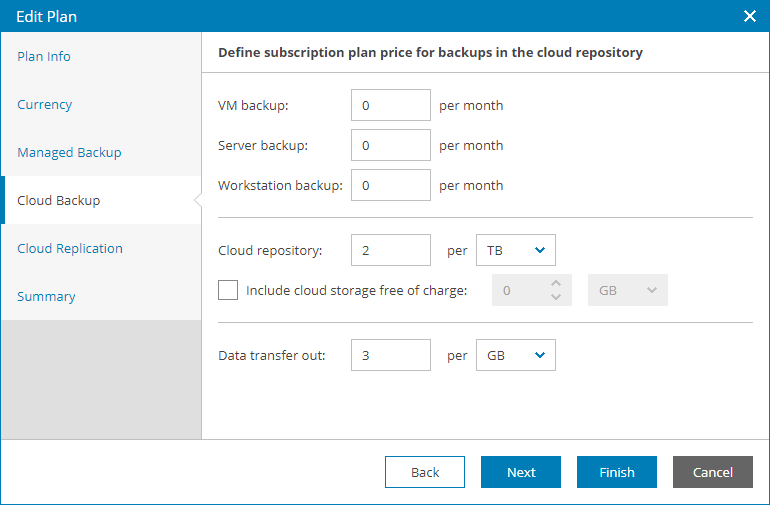
Task: Finish editing the plan
Action: point(617,472)
